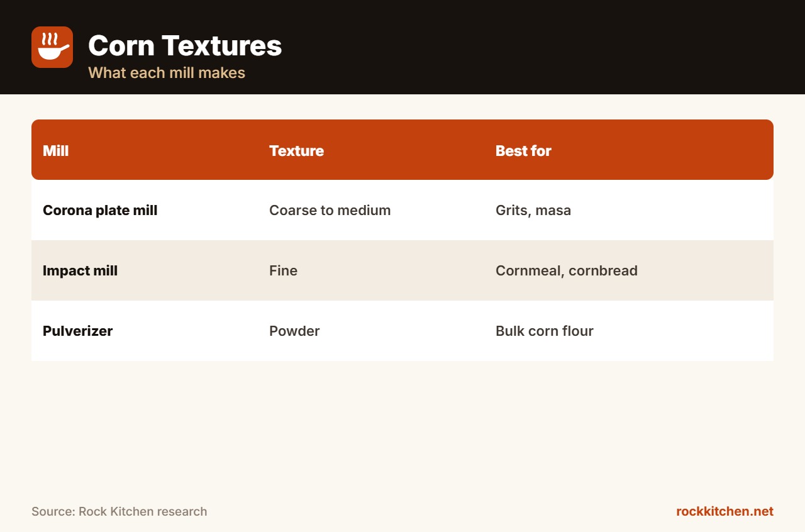
Task: Open the rockkitchen.net link
Action: (724, 512)
